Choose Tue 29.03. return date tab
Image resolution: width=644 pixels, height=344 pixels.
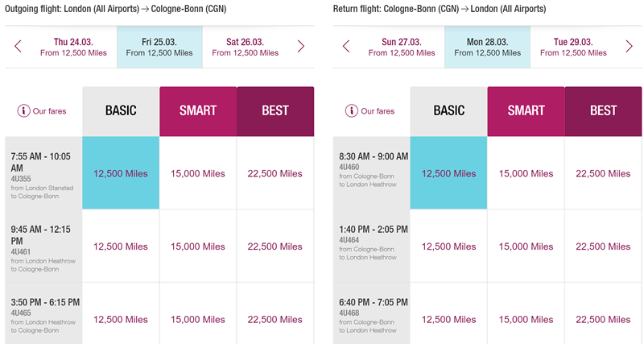coord(573,47)
